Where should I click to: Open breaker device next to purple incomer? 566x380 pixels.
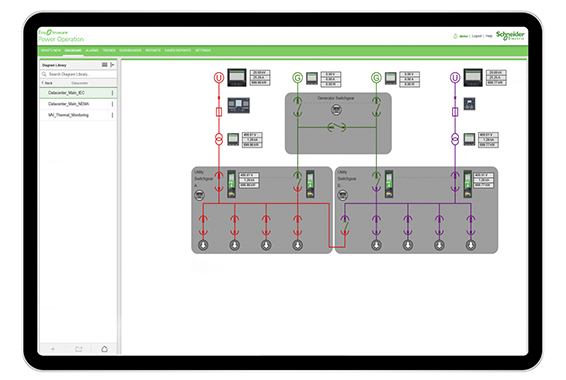point(467,184)
